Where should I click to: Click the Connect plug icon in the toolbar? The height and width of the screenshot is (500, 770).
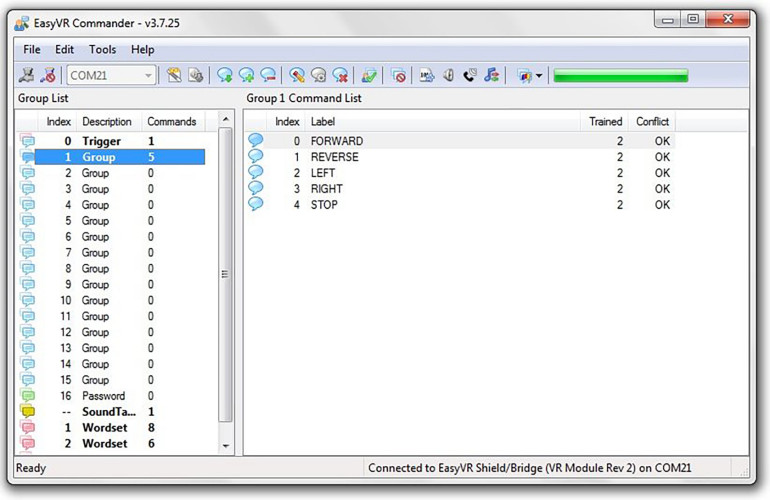coord(28,75)
